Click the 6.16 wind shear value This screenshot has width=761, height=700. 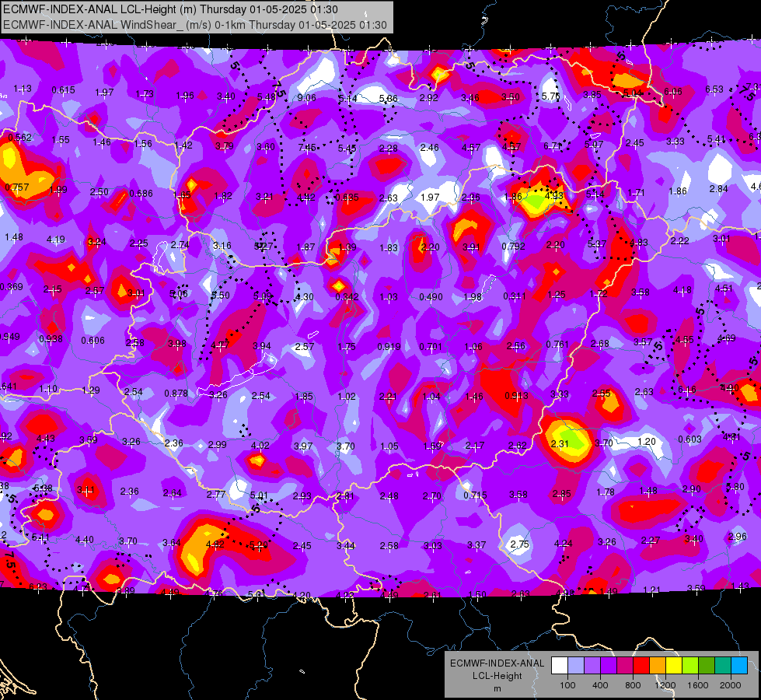tap(687, 389)
